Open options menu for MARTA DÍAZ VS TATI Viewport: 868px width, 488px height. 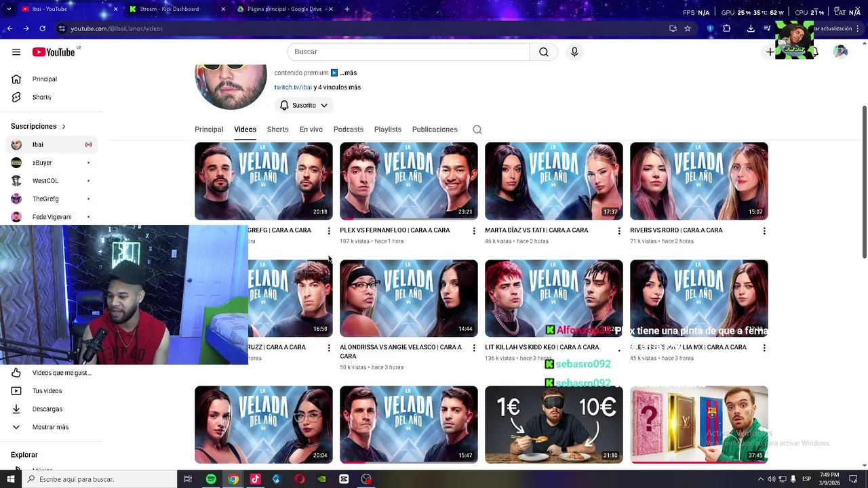(x=619, y=231)
